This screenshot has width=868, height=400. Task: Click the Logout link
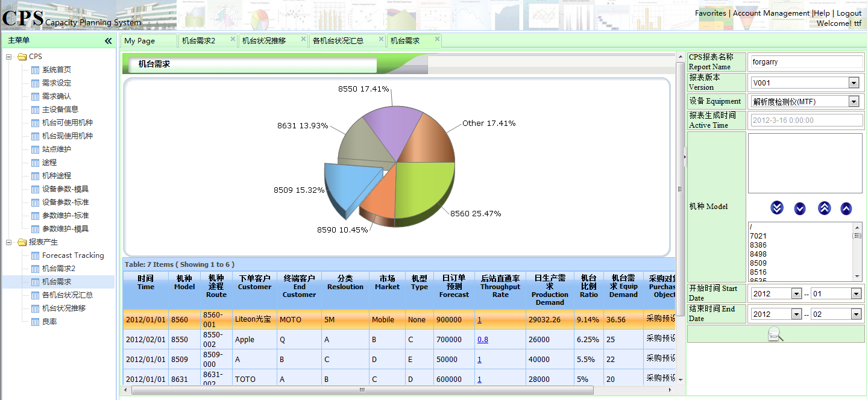[849, 13]
